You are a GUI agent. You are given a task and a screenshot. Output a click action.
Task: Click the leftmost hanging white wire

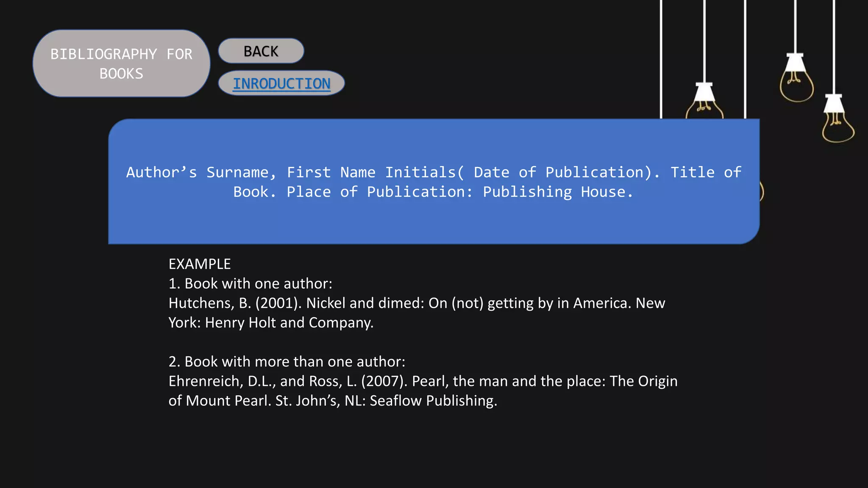tap(661, 59)
